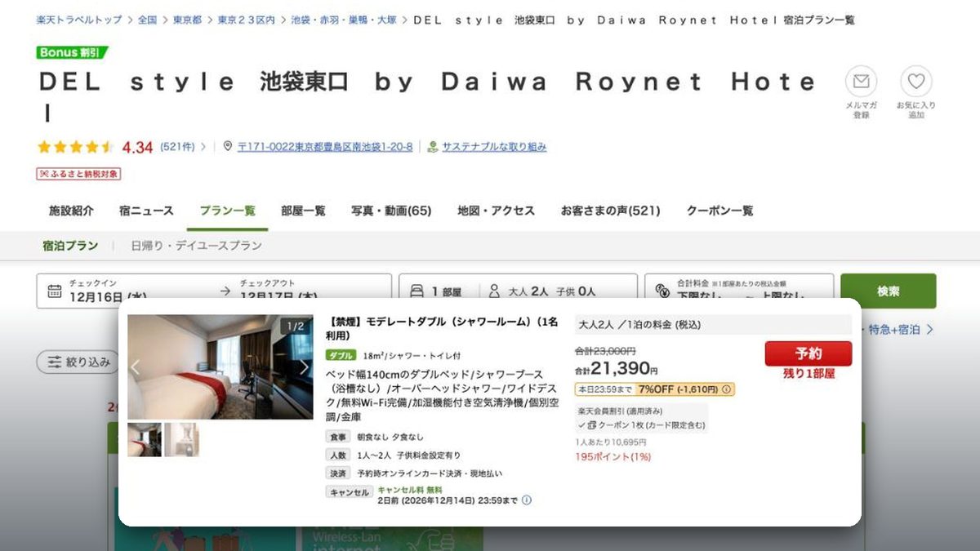The image size is (980, 551).
Task: Click the coupon icon in member discount box
Action: click(x=592, y=425)
